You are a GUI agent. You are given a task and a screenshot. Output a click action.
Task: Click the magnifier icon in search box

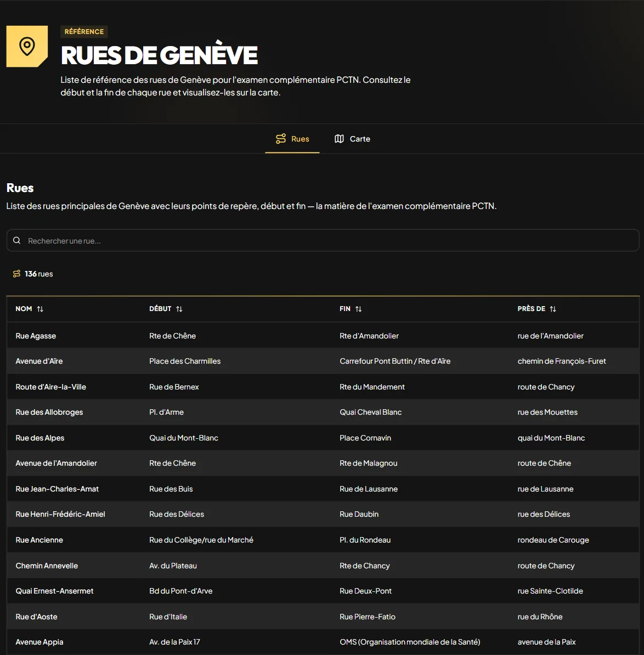(x=16, y=240)
